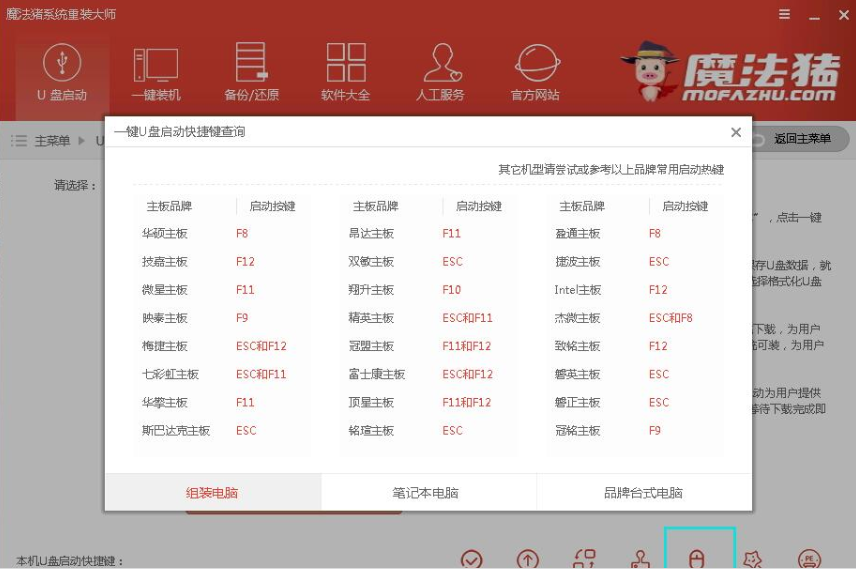
Task: Click the checkmark circle icon at bottom
Action: pyautogui.click(x=472, y=559)
